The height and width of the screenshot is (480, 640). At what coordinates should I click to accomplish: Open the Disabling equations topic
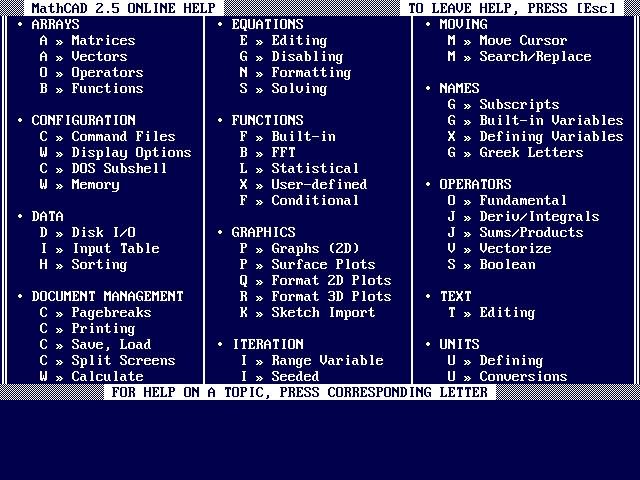coord(307,56)
